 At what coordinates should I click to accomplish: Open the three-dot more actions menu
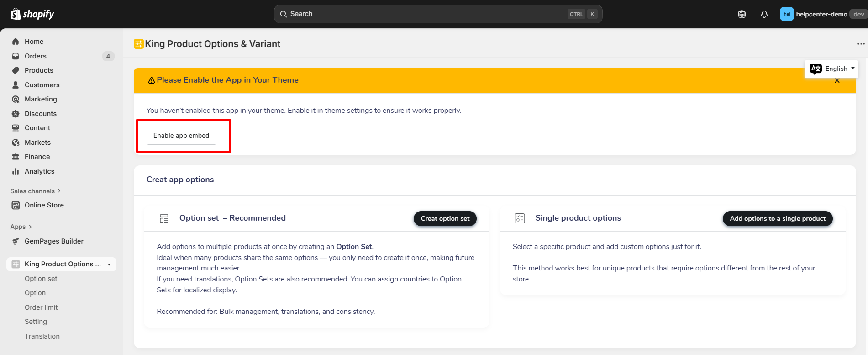click(x=861, y=44)
